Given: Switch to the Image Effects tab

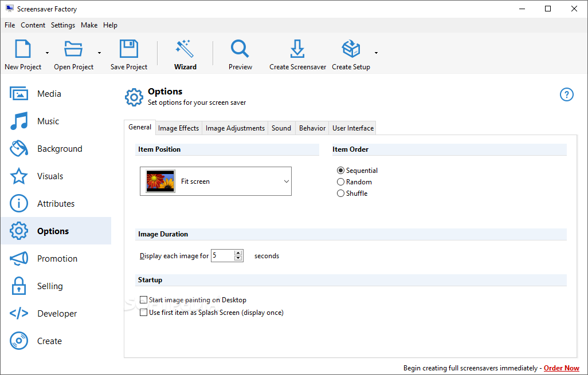Looking at the screenshot, I should tap(178, 128).
